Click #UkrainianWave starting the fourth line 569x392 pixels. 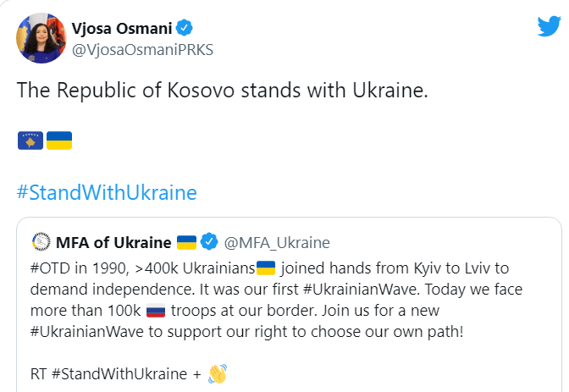[87, 332]
